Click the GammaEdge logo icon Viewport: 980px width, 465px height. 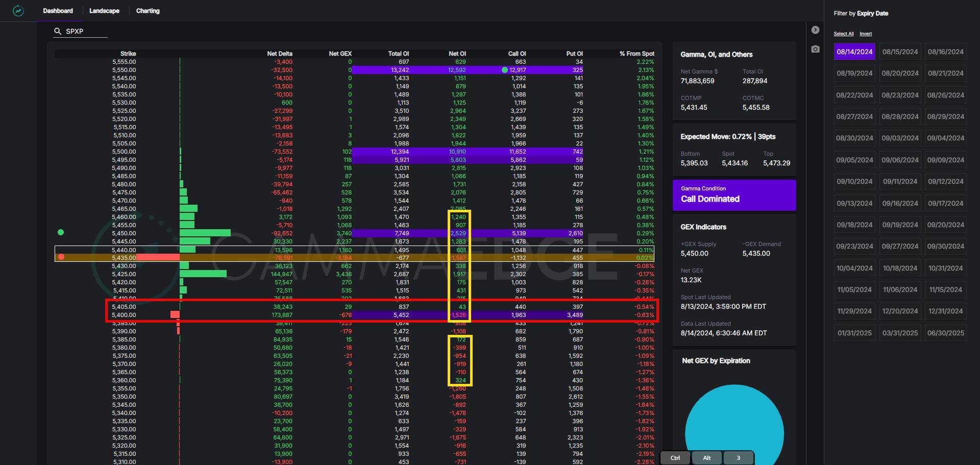[x=18, y=11]
